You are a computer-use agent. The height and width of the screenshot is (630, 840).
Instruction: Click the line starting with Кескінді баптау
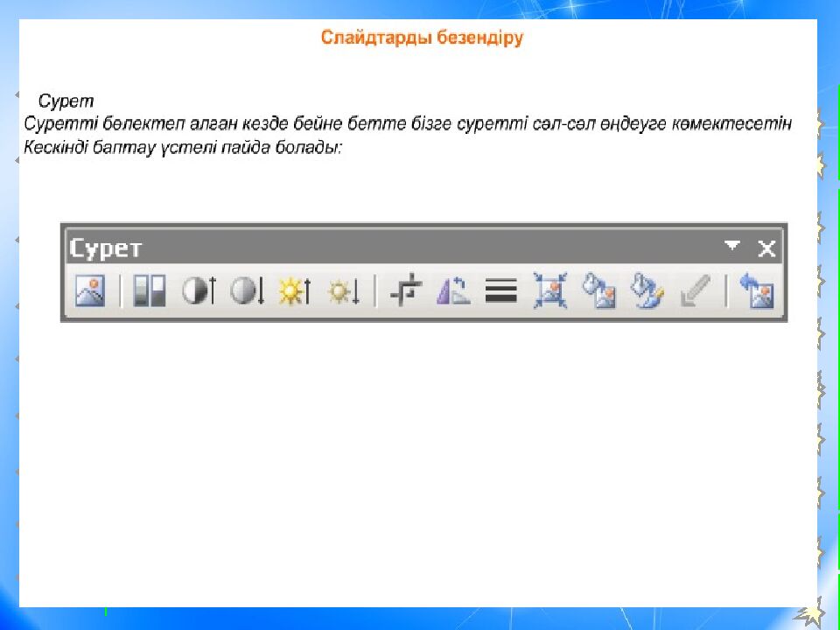coord(183,147)
